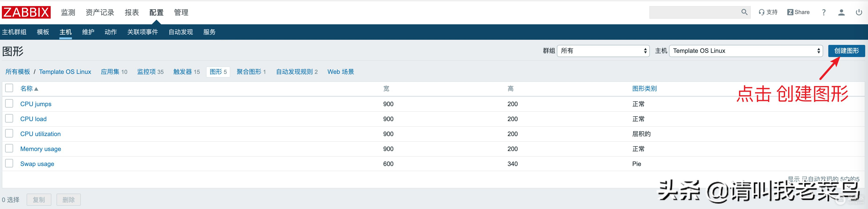Screen dimensions: 868x209
Task: Click the power logout icon
Action: click(859, 12)
